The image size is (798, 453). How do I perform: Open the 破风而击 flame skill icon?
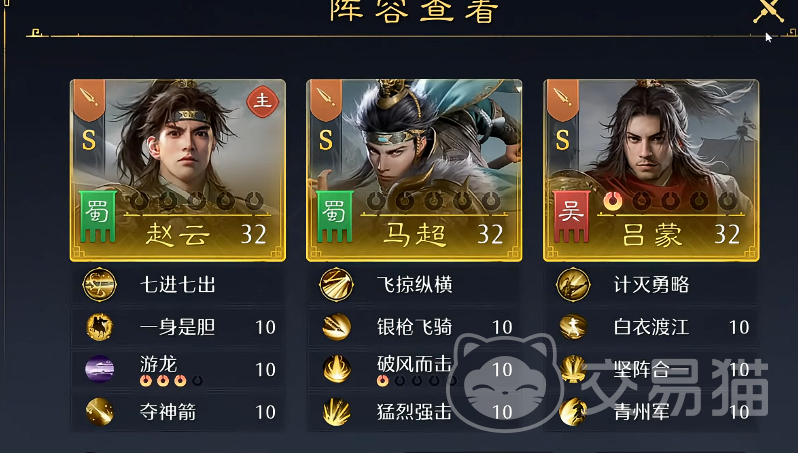pos(336,369)
